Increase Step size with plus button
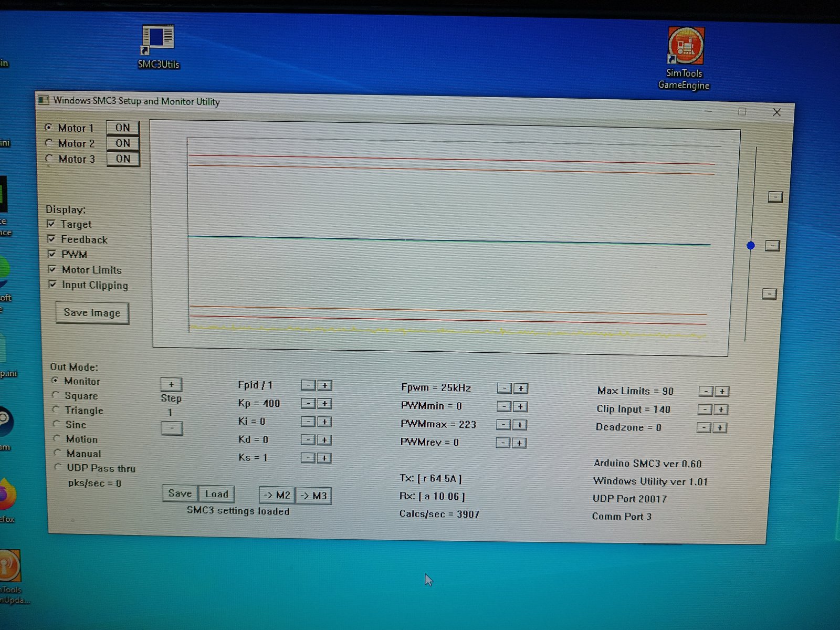The image size is (840, 630). 171,384
